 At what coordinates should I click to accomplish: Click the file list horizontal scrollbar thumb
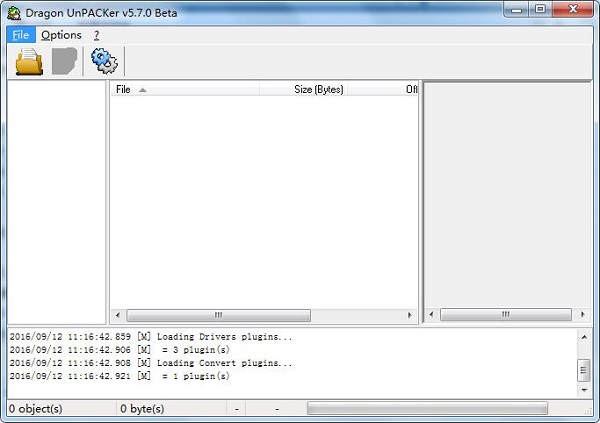pos(218,315)
